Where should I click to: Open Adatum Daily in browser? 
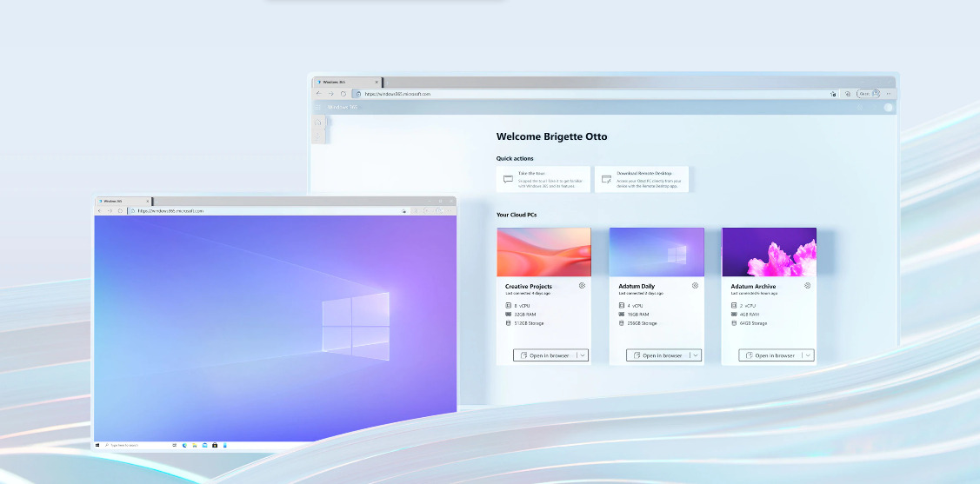click(x=657, y=355)
